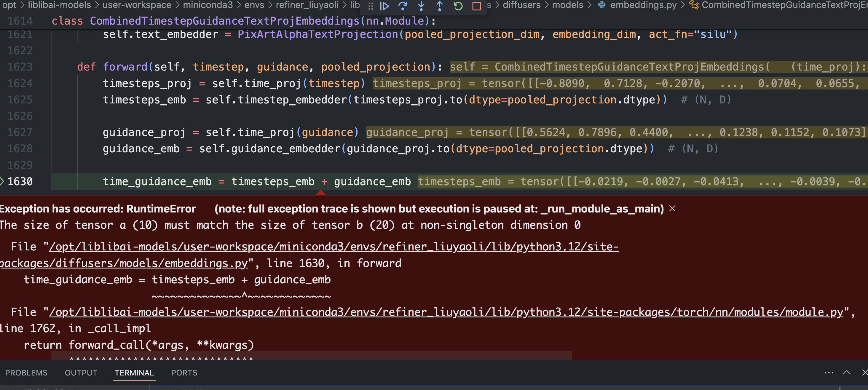Viewport: 868px width, 390px height.
Task: Click the Step Over icon in debug toolbar
Action: tap(403, 6)
